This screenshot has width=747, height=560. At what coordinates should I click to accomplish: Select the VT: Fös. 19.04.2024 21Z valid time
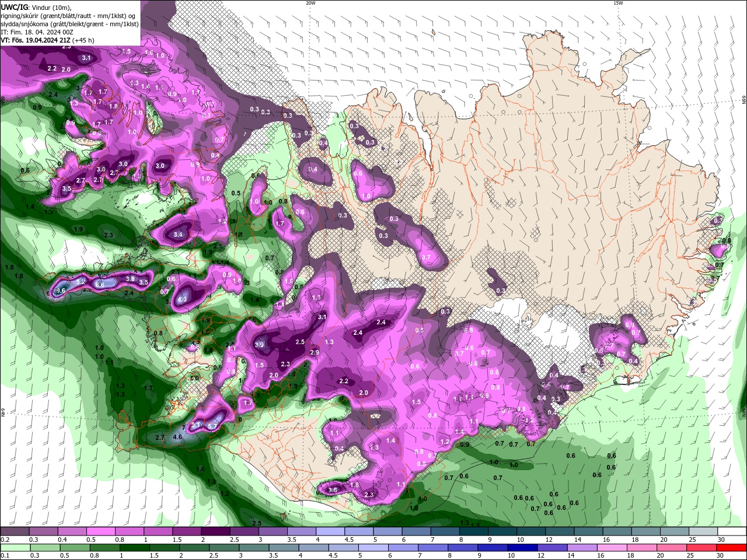pos(35,40)
